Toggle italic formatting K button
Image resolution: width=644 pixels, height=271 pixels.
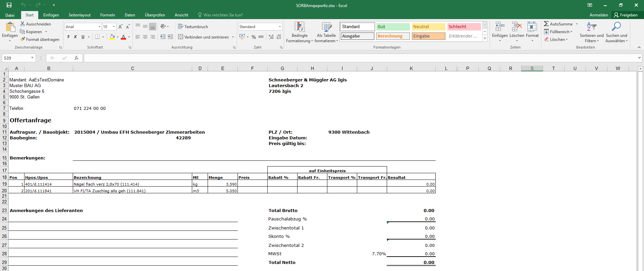75,37
